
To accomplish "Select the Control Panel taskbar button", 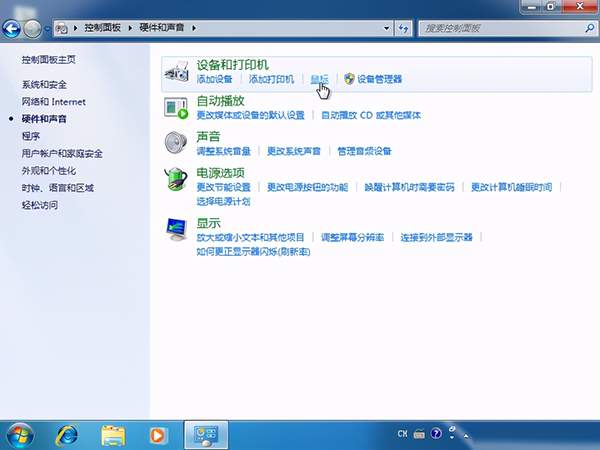I will click(x=206, y=435).
